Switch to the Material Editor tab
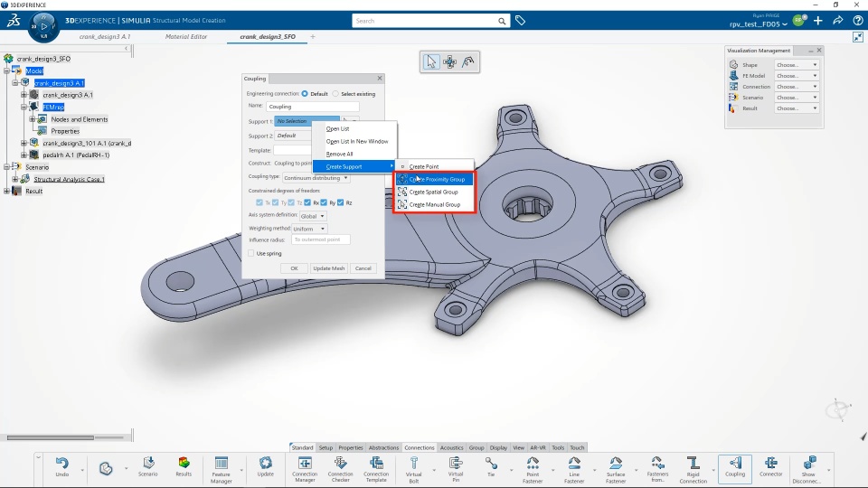The width and height of the screenshot is (868, 488). point(186,36)
